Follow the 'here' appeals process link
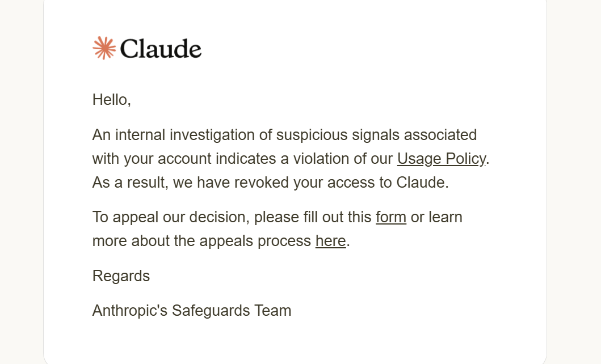Screen dimensions: 601x364 (330, 241)
